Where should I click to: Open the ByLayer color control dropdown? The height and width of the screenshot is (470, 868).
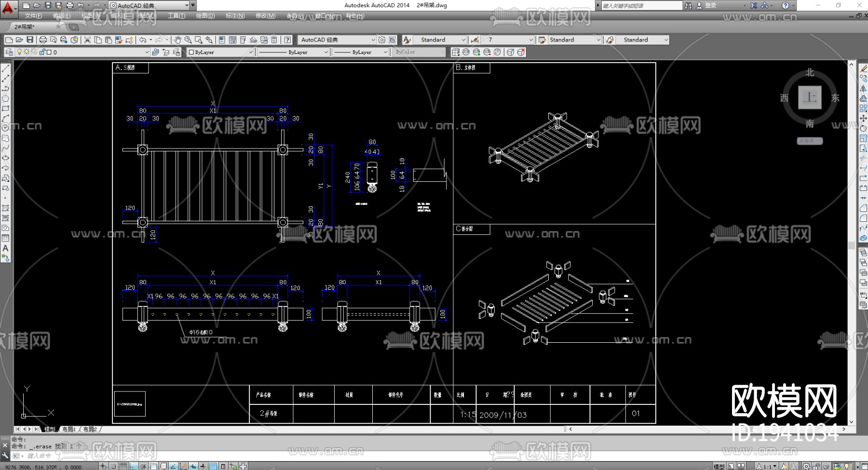coord(220,52)
